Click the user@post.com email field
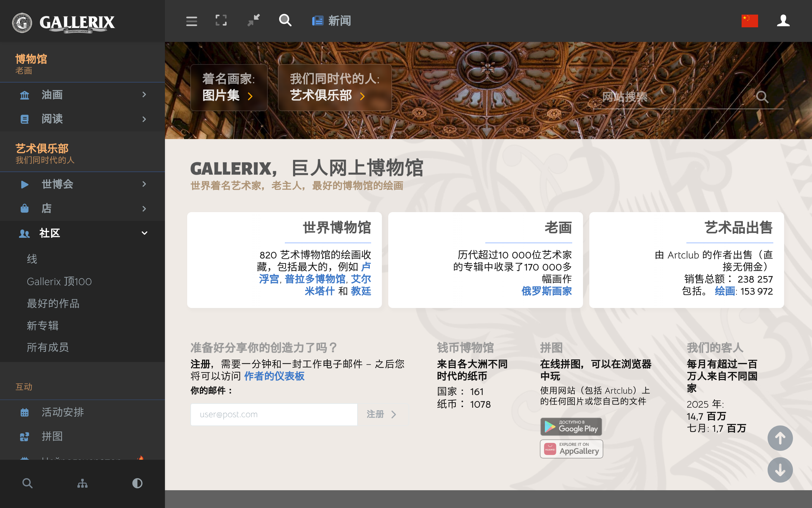 tap(274, 414)
